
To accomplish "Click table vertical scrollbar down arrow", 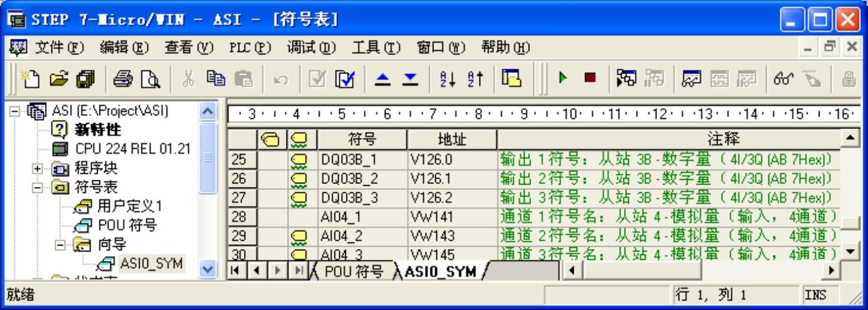I will click(850, 253).
